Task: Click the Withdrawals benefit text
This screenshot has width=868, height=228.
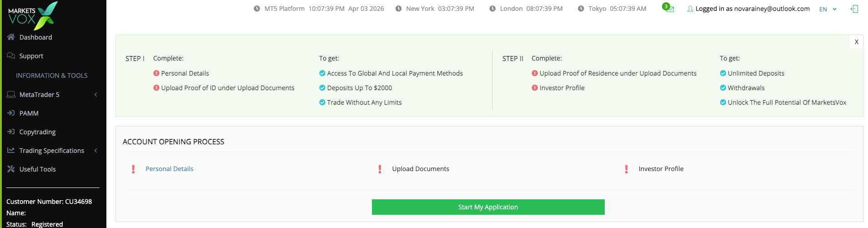Action: (x=746, y=88)
